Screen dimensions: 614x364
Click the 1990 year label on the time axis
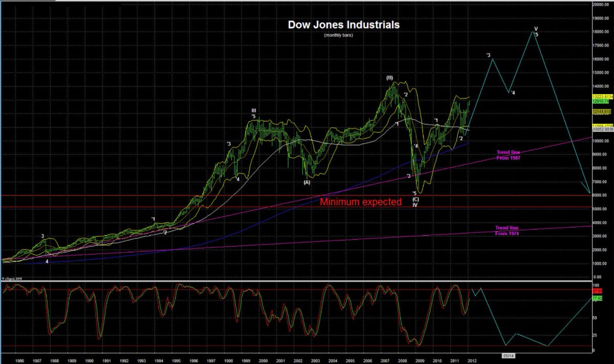(90, 361)
